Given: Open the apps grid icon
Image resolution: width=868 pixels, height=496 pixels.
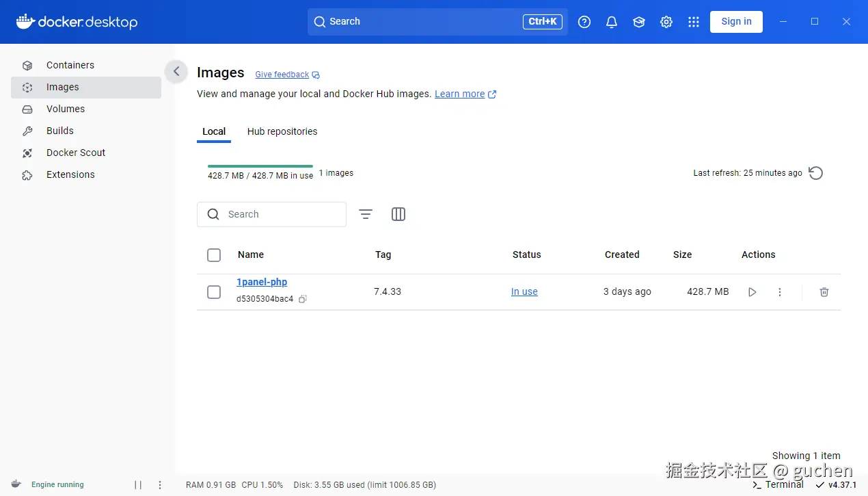Looking at the screenshot, I should [x=694, y=22].
